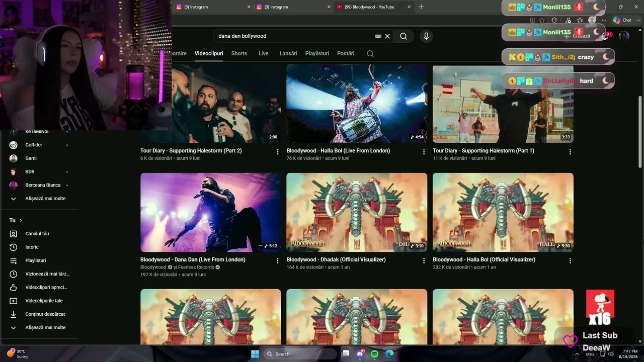Add page to browser favorites star
The image size is (644, 362).
[x=542, y=20]
